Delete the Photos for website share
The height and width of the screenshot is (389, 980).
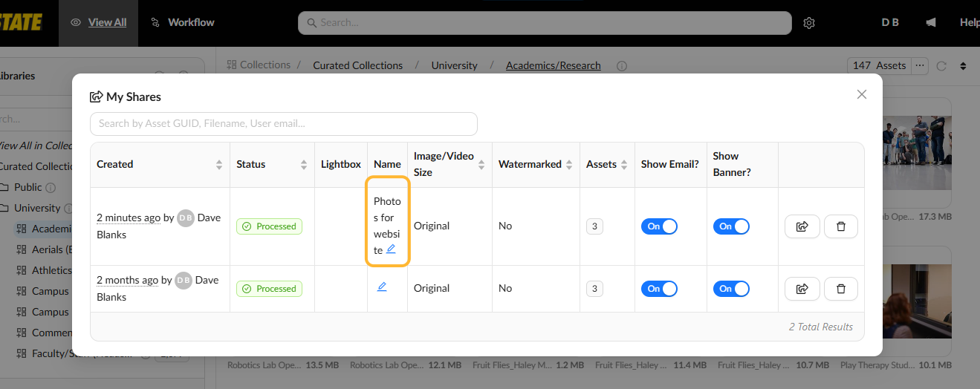tap(841, 226)
